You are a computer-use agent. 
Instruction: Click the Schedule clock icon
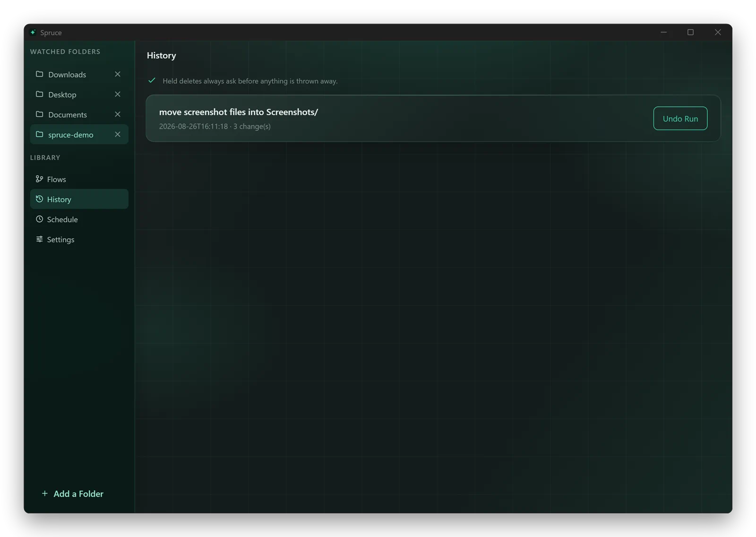click(x=39, y=219)
